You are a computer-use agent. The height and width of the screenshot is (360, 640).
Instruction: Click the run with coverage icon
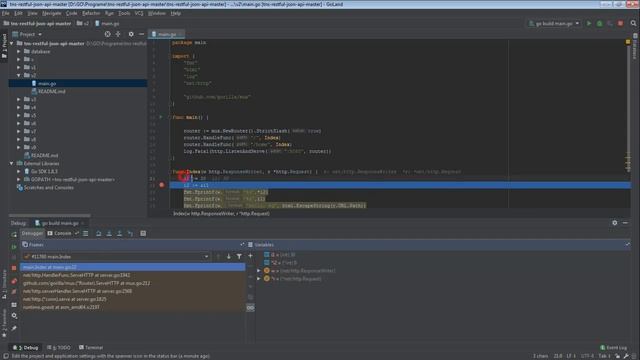(610, 24)
